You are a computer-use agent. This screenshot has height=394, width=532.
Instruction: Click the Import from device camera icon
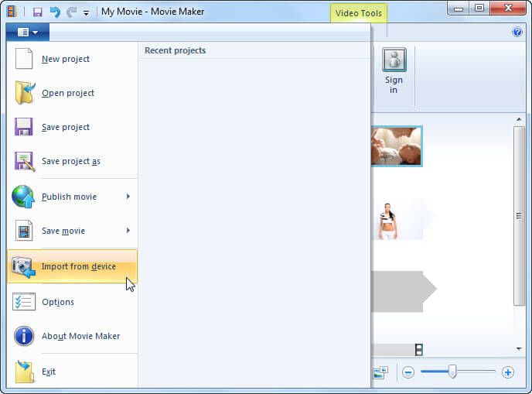point(23,266)
